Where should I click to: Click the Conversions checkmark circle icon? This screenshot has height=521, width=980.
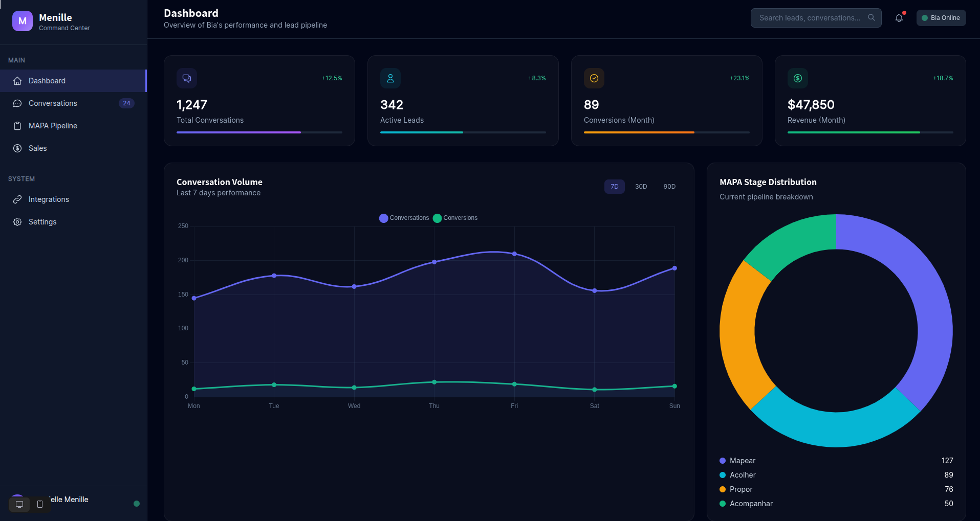tap(594, 78)
